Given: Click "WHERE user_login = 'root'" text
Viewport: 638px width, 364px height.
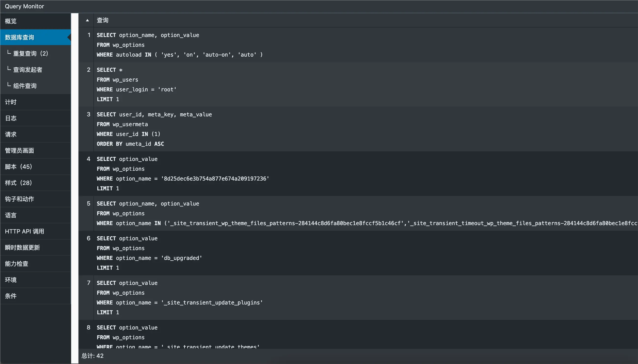Looking at the screenshot, I should tap(137, 89).
